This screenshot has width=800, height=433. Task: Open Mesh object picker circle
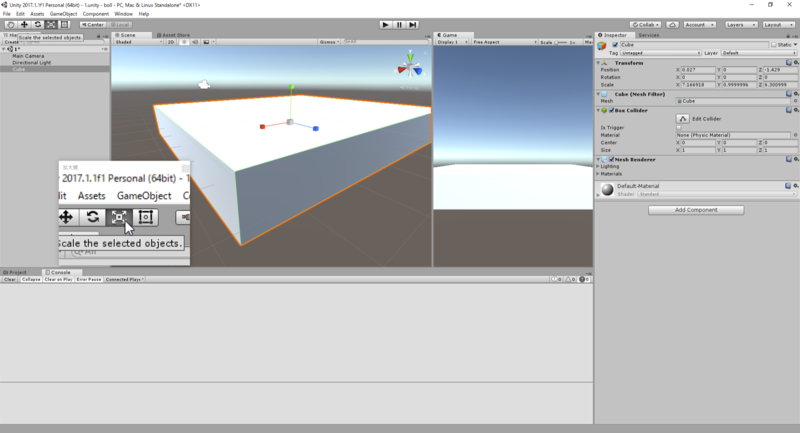795,101
